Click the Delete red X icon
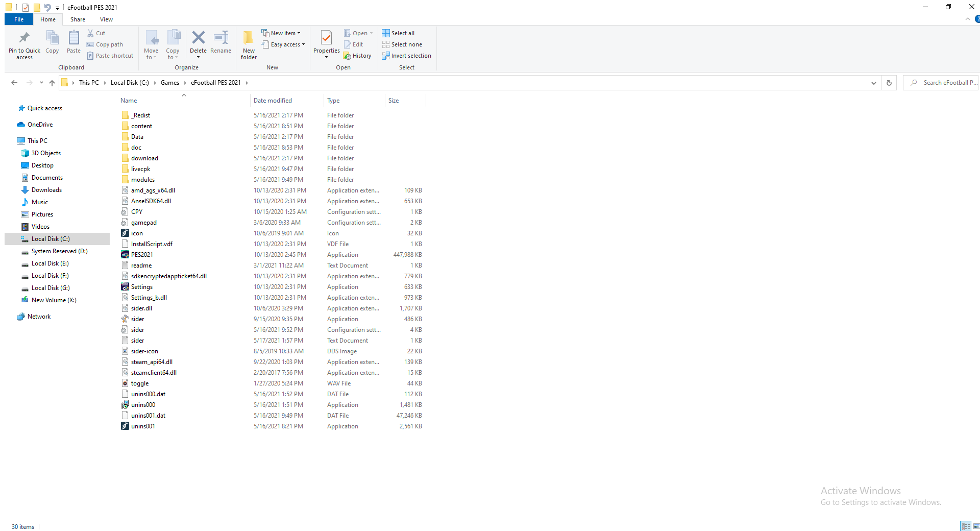The image size is (980, 531). point(198,37)
